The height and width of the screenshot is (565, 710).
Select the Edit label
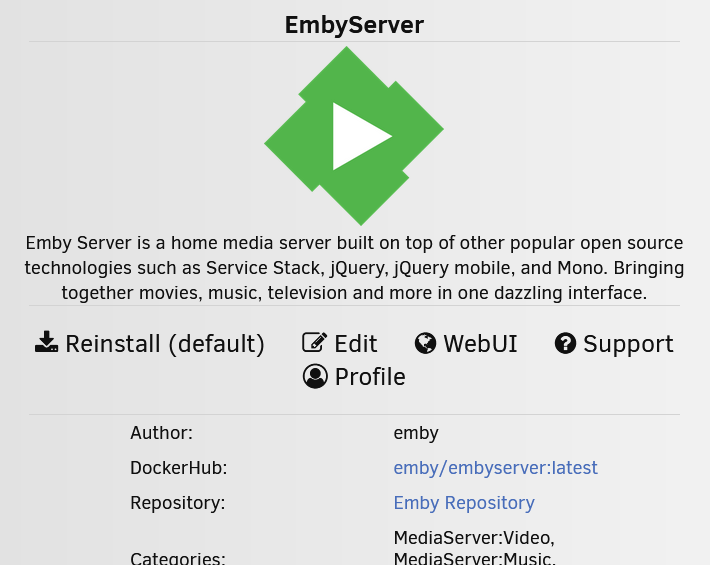click(356, 344)
